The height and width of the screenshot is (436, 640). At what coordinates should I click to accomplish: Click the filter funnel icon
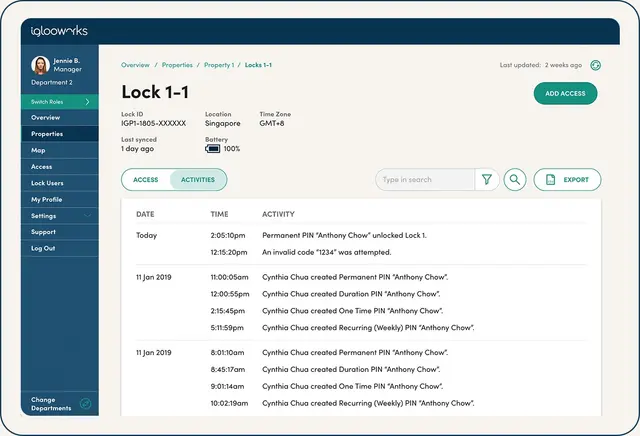point(487,180)
